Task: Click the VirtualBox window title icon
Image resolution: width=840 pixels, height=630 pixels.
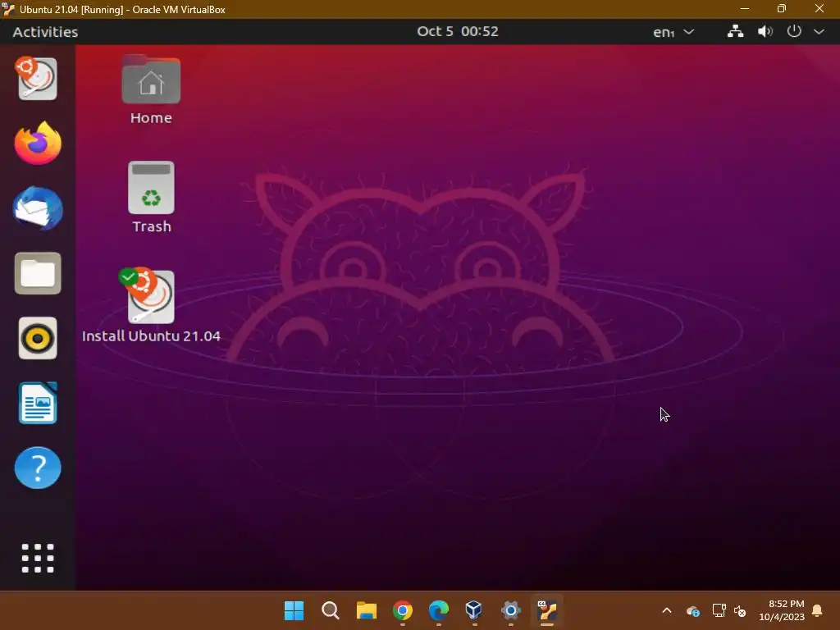Action: point(8,9)
